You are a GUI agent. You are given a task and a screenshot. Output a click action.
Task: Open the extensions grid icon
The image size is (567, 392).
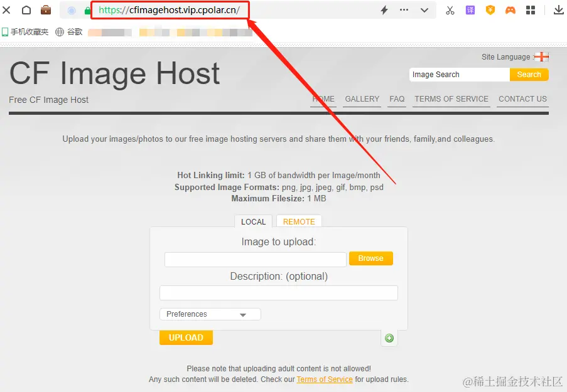coord(531,10)
